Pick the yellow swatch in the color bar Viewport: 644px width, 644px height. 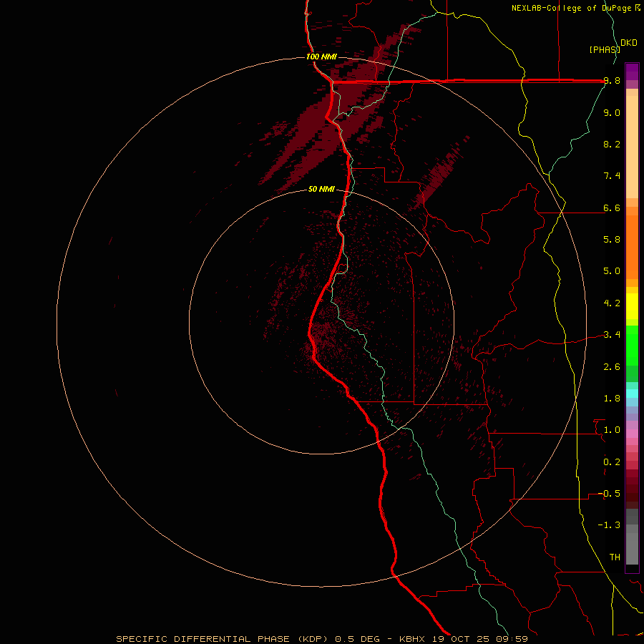[x=632, y=306]
